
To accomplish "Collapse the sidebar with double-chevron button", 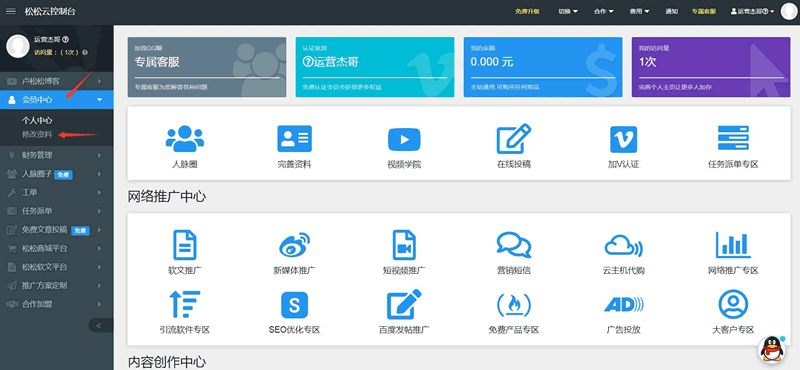I will tap(99, 326).
